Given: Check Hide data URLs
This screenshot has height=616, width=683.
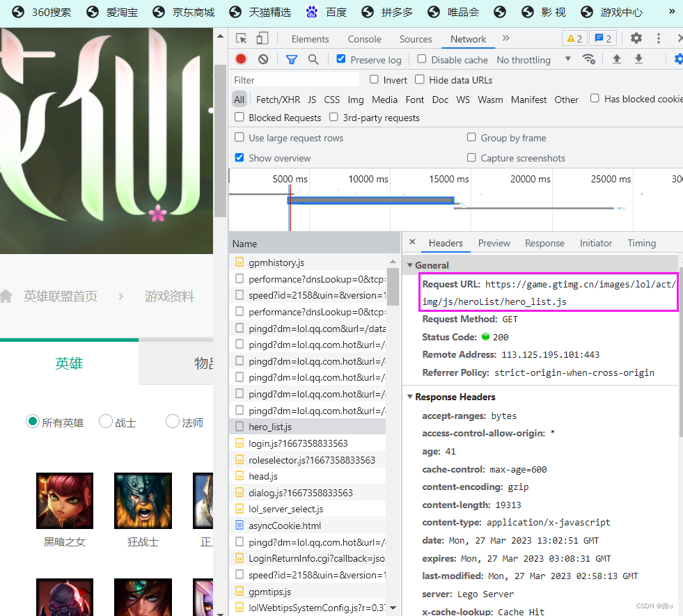Looking at the screenshot, I should pyautogui.click(x=419, y=79).
